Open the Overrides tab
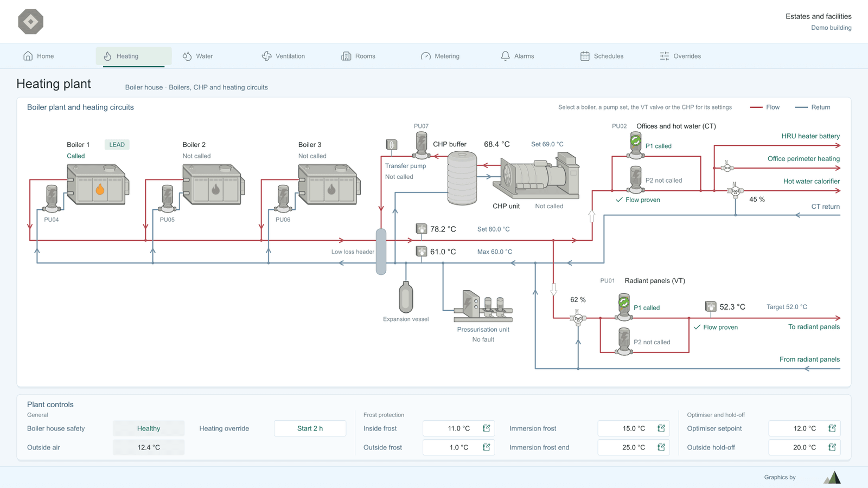Screen dimensions: 868x488 click(x=680, y=56)
